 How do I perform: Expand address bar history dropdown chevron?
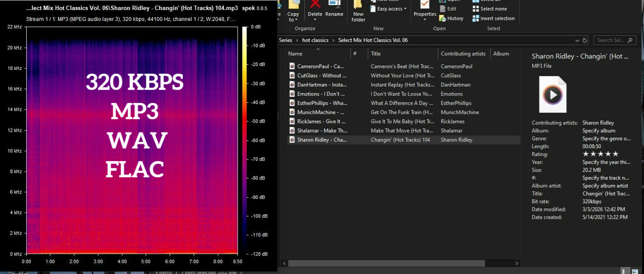[577, 40]
